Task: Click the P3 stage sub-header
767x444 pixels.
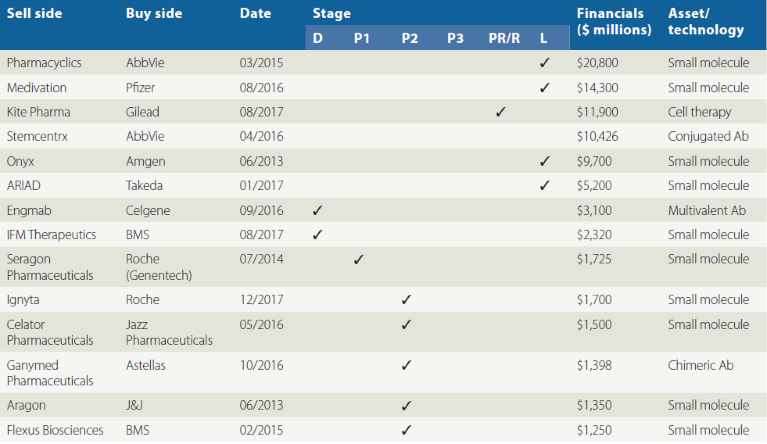Action: [455, 38]
